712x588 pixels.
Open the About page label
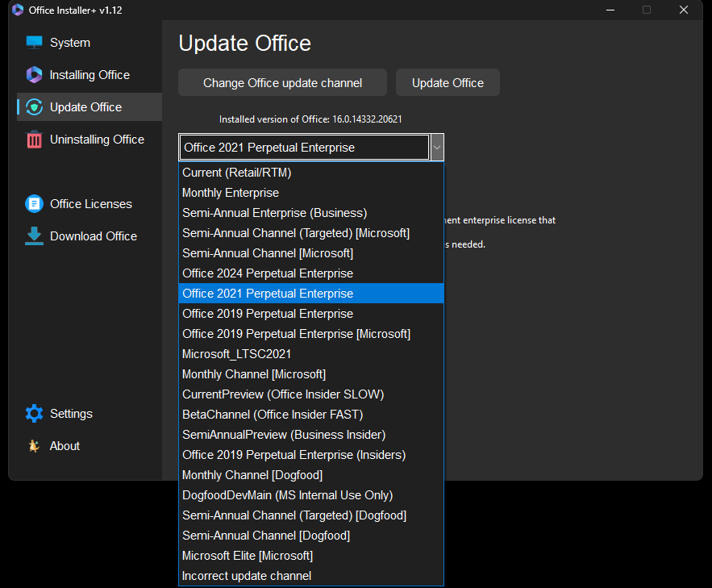65,446
